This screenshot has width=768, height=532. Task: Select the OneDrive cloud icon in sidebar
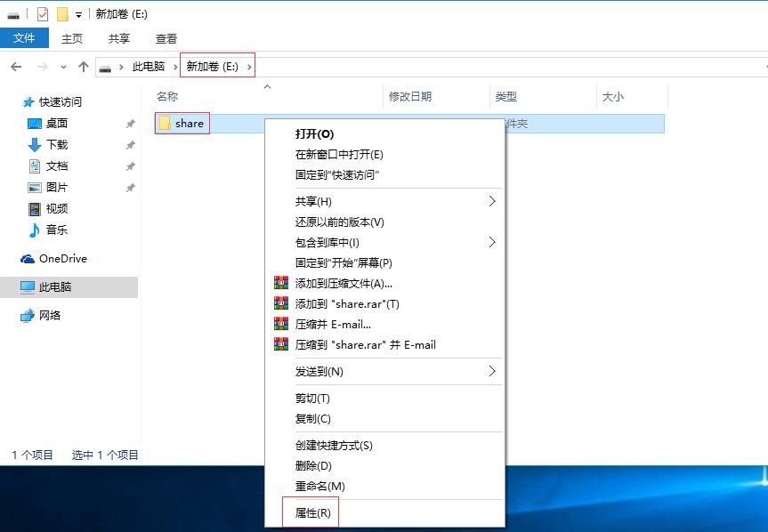(28, 258)
